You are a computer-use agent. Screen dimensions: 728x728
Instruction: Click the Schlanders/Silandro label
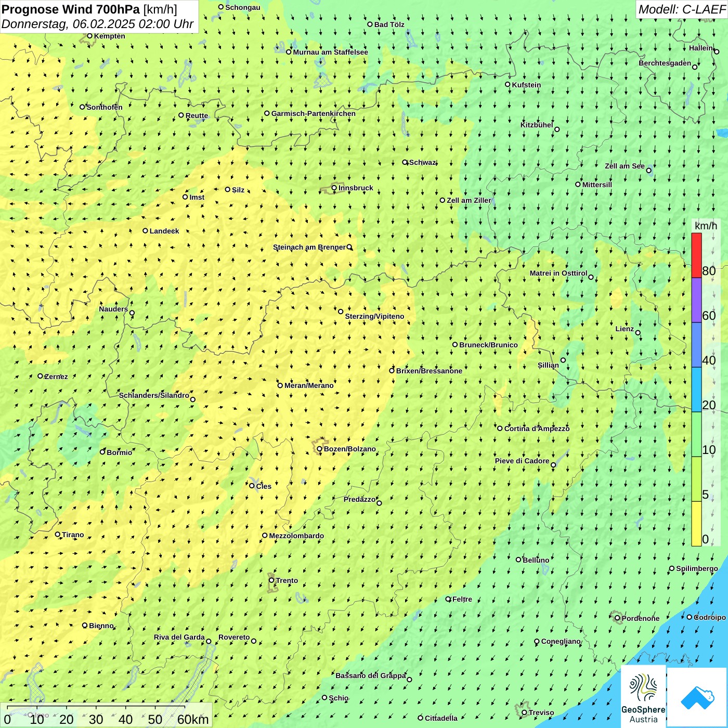tap(154, 395)
